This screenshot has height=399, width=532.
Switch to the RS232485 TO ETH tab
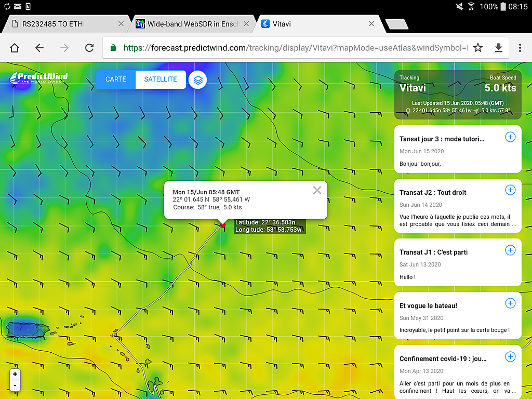click(66, 24)
